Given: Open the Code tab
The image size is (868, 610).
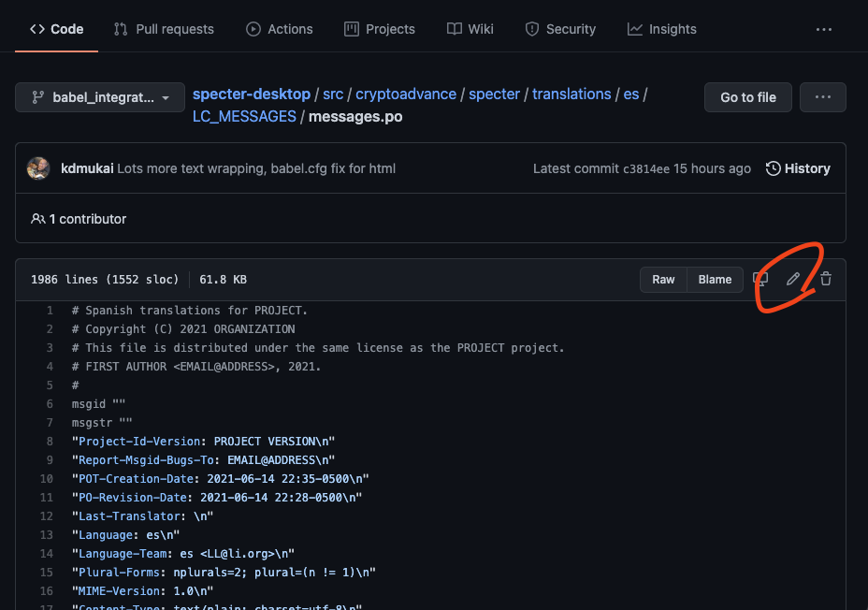Looking at the screenshot, I should 56,29.
